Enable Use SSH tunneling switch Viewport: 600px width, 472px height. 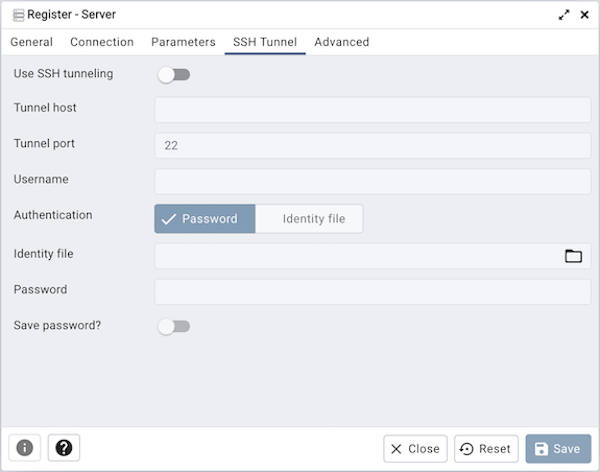[174, 74]
